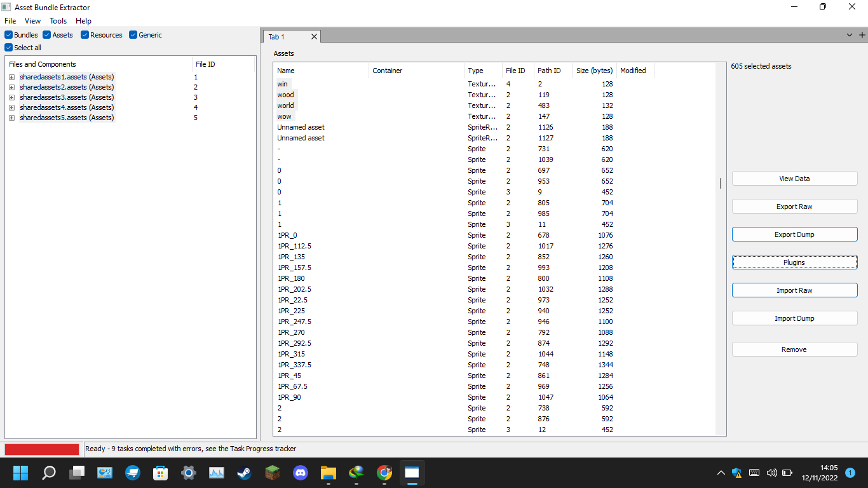The width and height of the screenshot is (868, 488).
Task: Launch Steam from the taskbar
Action: pyautogui.click(x=244, y=473)
